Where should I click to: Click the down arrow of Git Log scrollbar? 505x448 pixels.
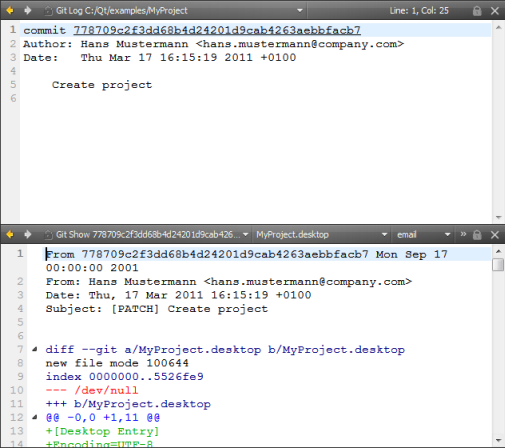(x=498, y=217)
